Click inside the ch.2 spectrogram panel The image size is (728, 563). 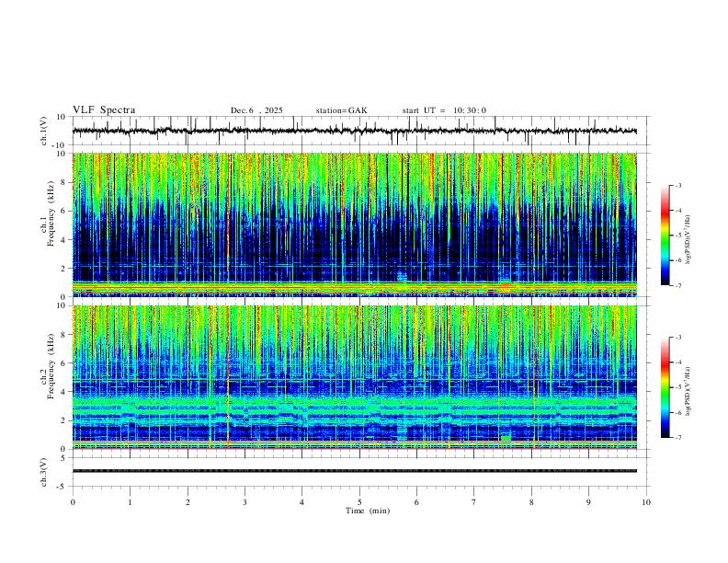coord(355,377)
